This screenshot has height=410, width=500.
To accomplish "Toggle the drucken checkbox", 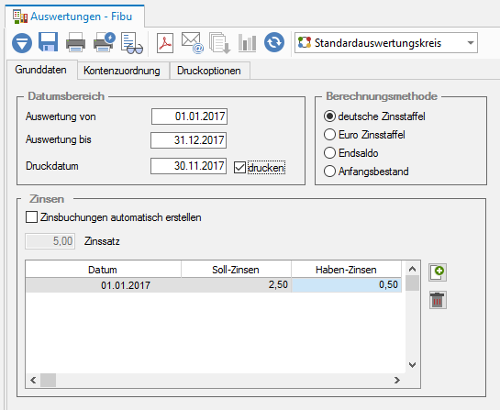I will coord(240,167).
